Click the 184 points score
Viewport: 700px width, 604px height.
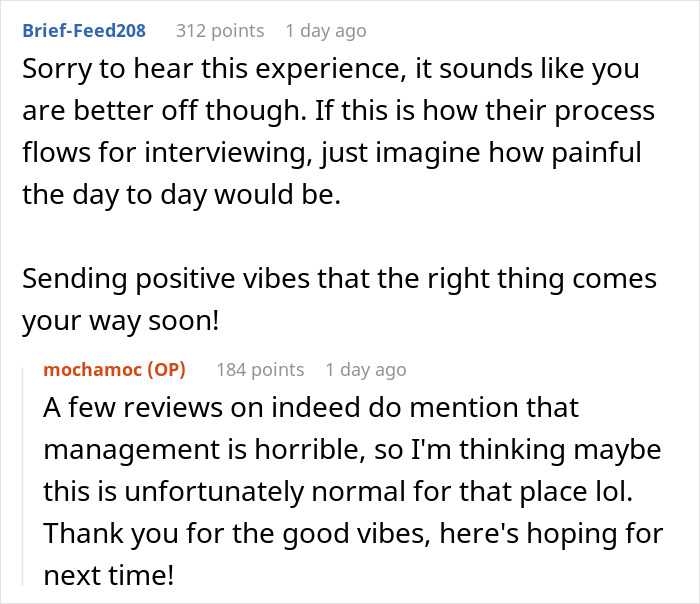coord(260,370)
